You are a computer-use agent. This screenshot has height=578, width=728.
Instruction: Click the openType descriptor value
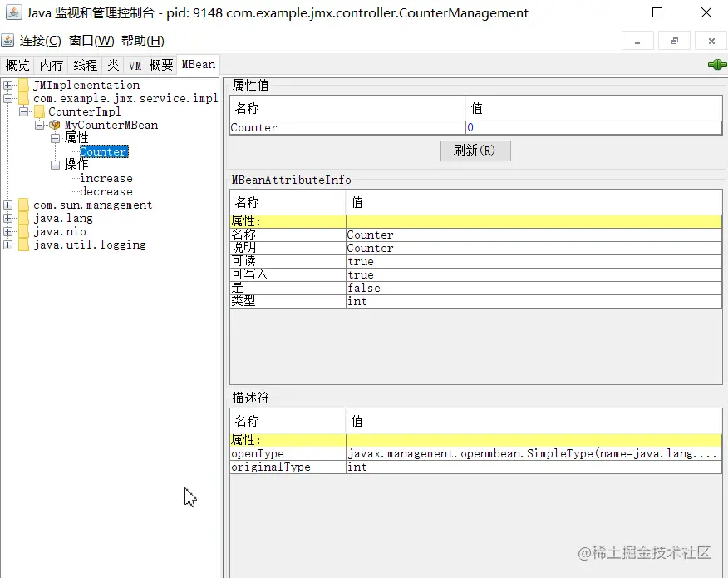534,454
